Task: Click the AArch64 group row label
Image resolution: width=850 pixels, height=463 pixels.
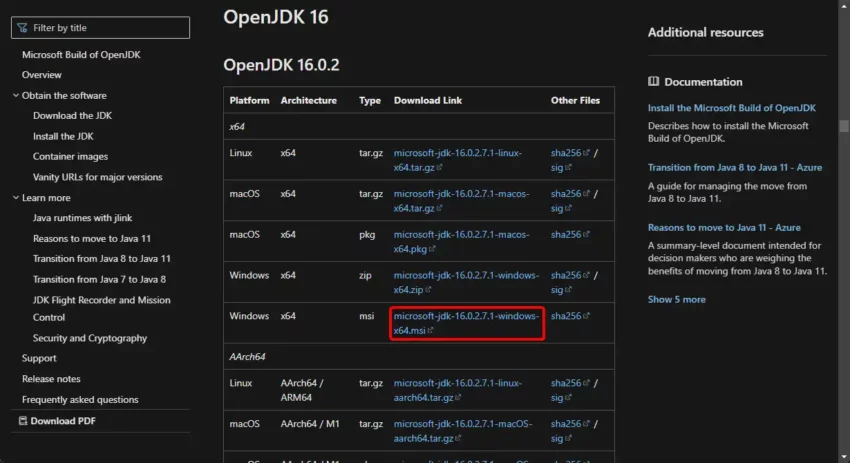Action: click(x=247, y=357)
